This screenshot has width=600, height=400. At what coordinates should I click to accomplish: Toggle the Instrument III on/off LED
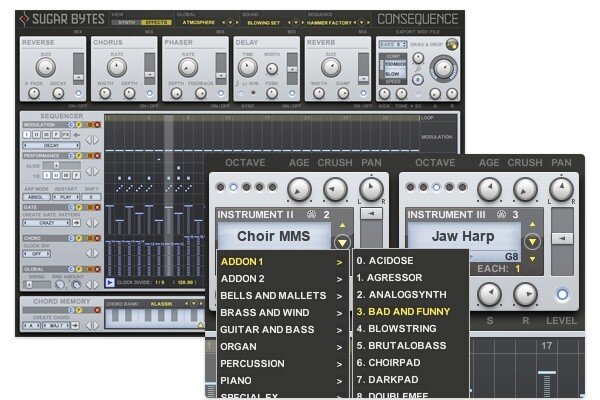click(x=560, y=295)
